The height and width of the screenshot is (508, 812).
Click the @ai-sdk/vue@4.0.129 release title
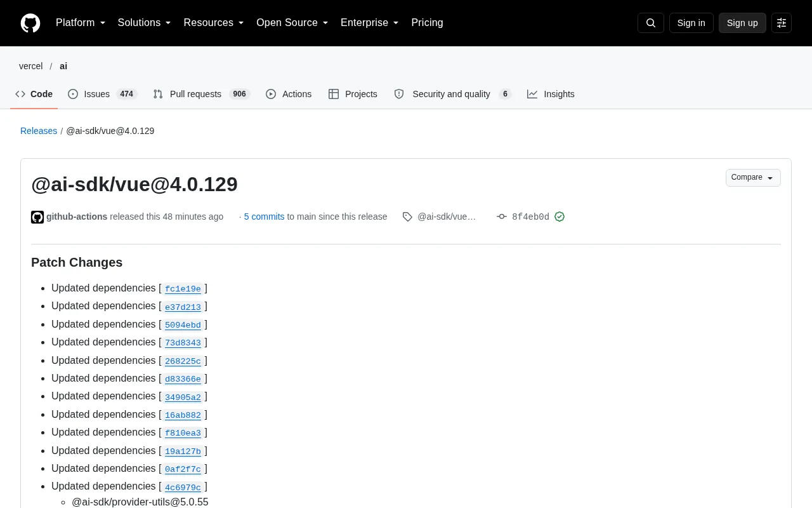click(134, 184)
